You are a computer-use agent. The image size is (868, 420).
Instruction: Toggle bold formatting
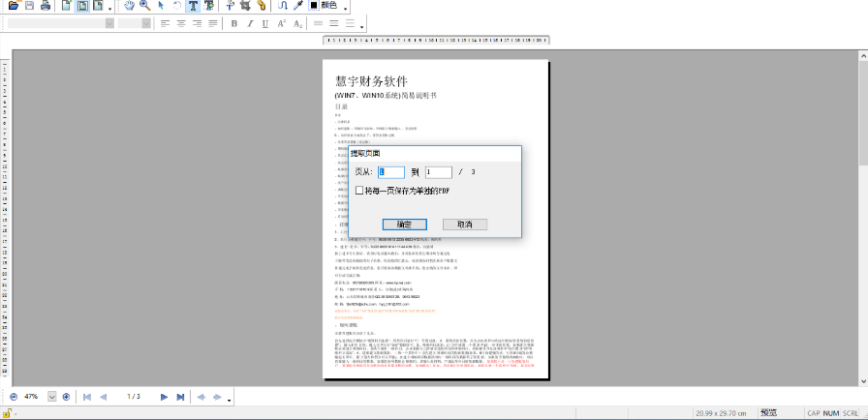pyautogui.click(x=234, y=23)
